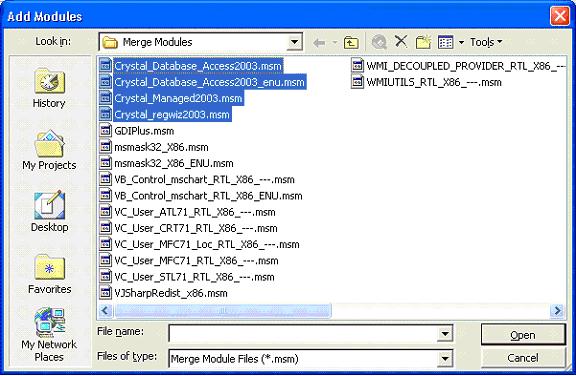Click the Cancel button

point(523,357)
